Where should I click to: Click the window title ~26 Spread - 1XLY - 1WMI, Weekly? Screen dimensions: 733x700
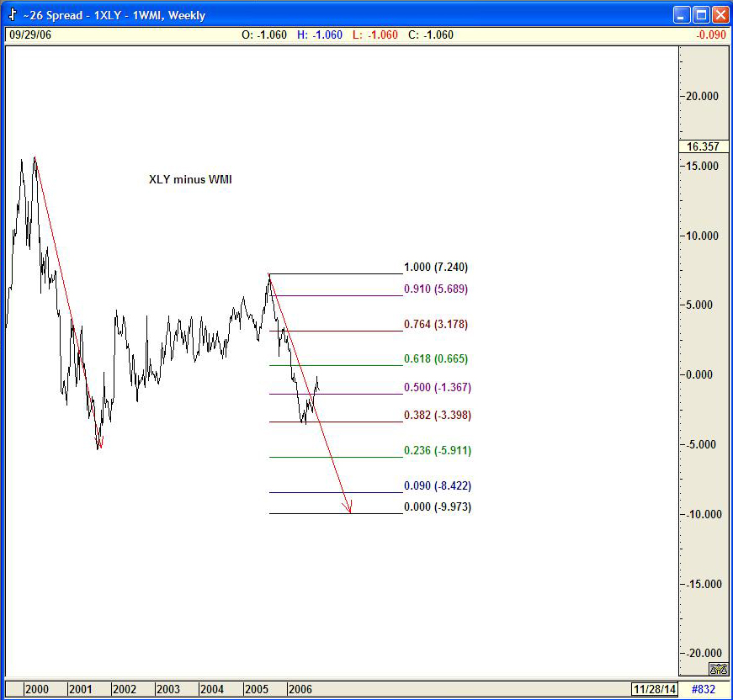(x=114, y=15)
